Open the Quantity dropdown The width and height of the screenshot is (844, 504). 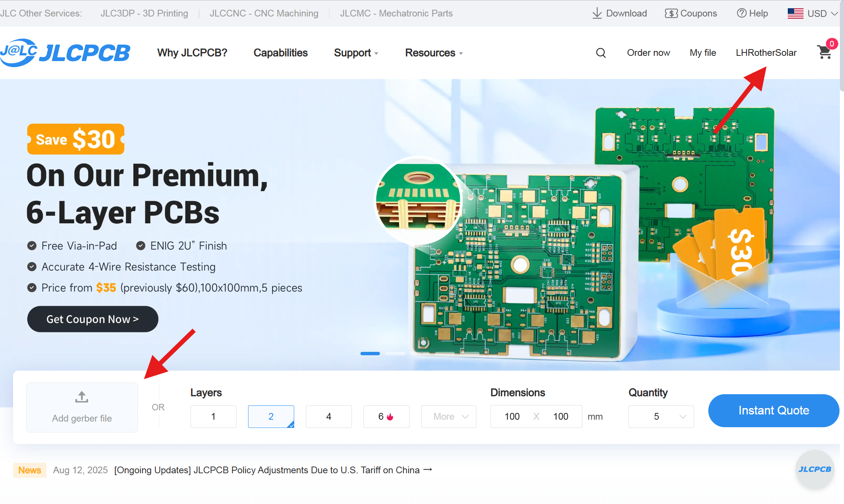661,416
